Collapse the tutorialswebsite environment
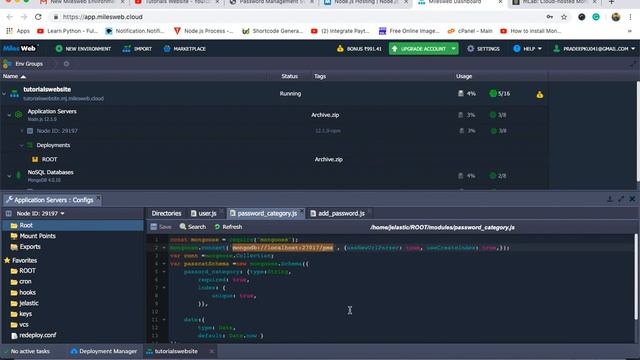The width and height of the screenshot is (640, 360). click(x=4, y=94)
